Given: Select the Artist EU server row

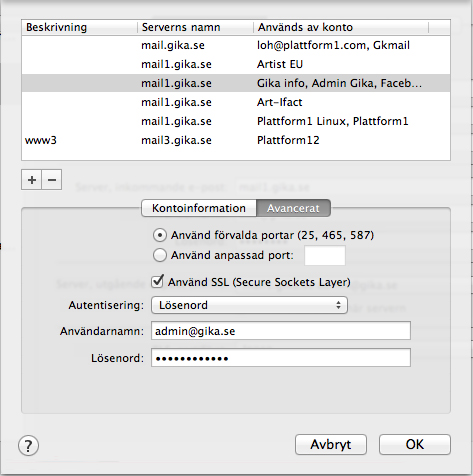Looking at the screenshot, I should (x=236, y=64).
